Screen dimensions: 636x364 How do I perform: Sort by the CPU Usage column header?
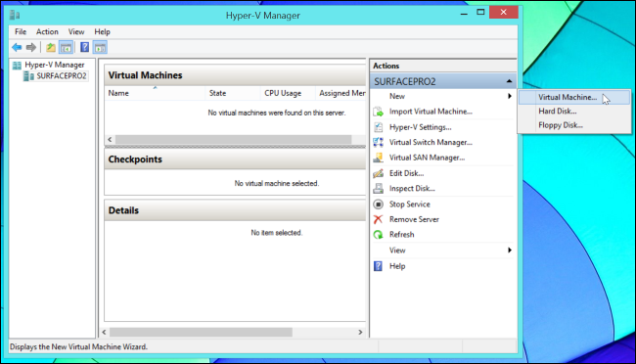point(288,93)
